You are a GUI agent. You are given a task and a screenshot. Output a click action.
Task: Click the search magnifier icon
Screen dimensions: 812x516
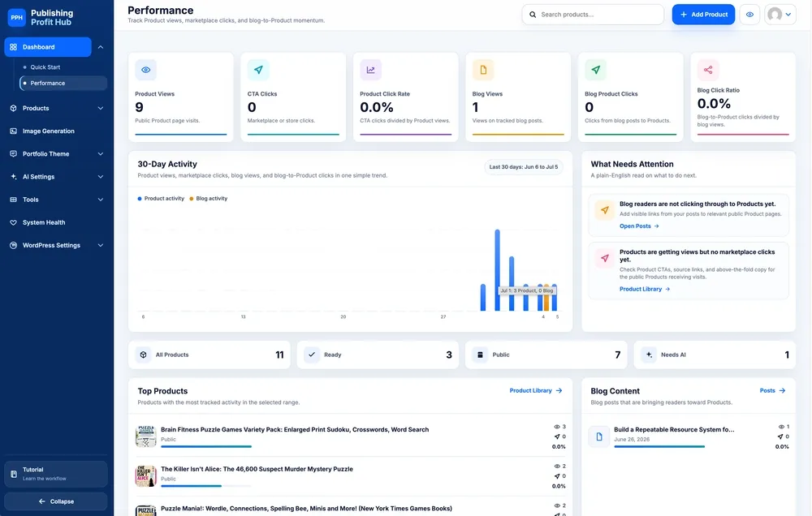tap(533, 15)
